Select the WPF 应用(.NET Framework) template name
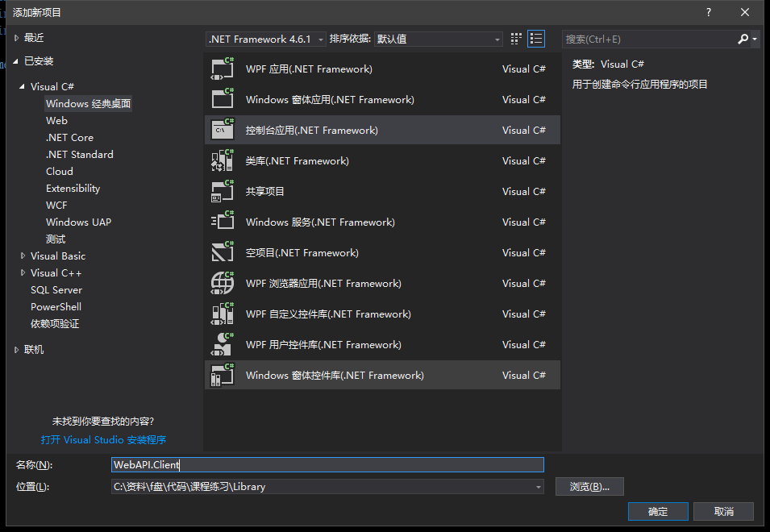Screen dimensions: 770x532 [309, 69]
